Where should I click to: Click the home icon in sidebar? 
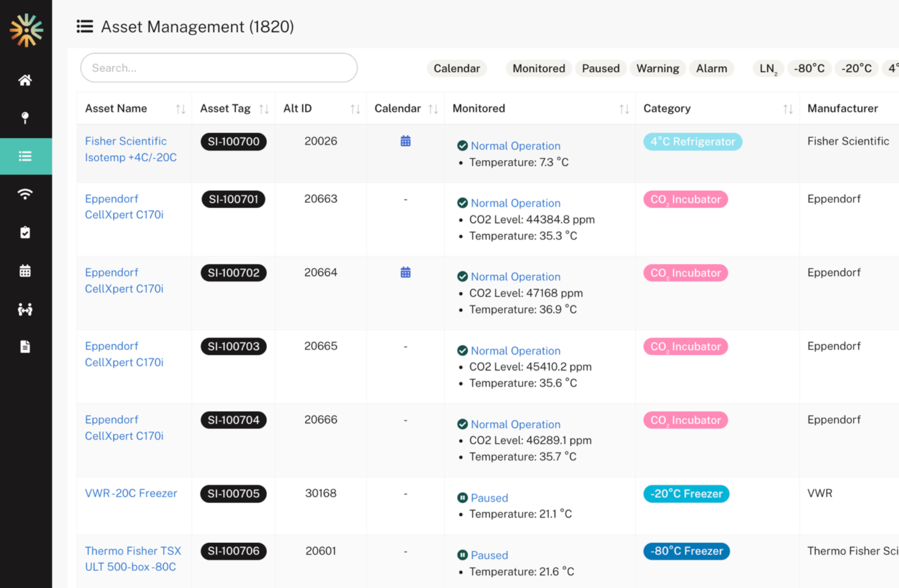click(x=25, y=80)
